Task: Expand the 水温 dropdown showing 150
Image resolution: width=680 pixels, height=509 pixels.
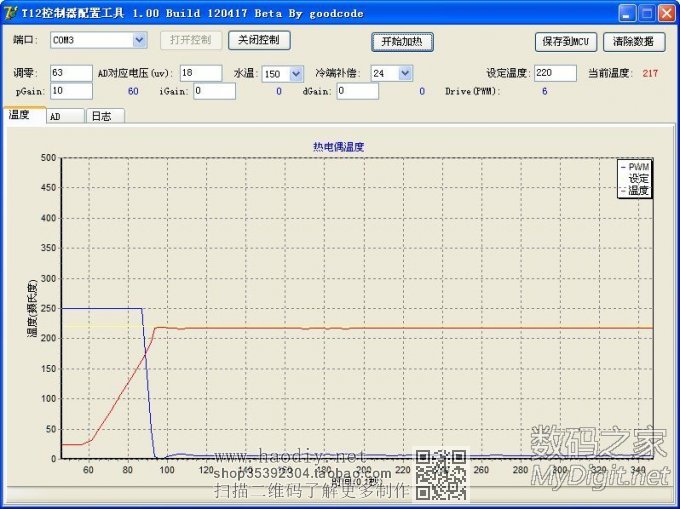Action: pos(296,73)
